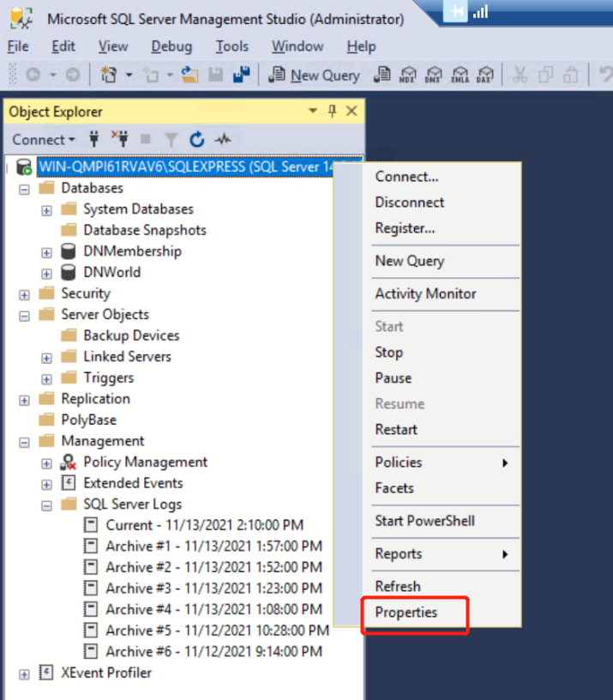613x700 pixels.
Task: Click the Database Engine Query icon
Action: [x=382, y=75]
